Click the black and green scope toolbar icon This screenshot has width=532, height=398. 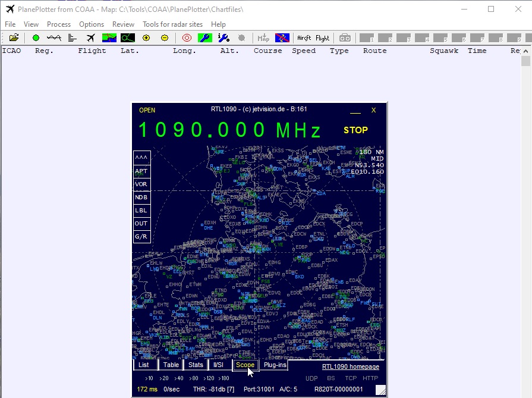tap(128, 37)
